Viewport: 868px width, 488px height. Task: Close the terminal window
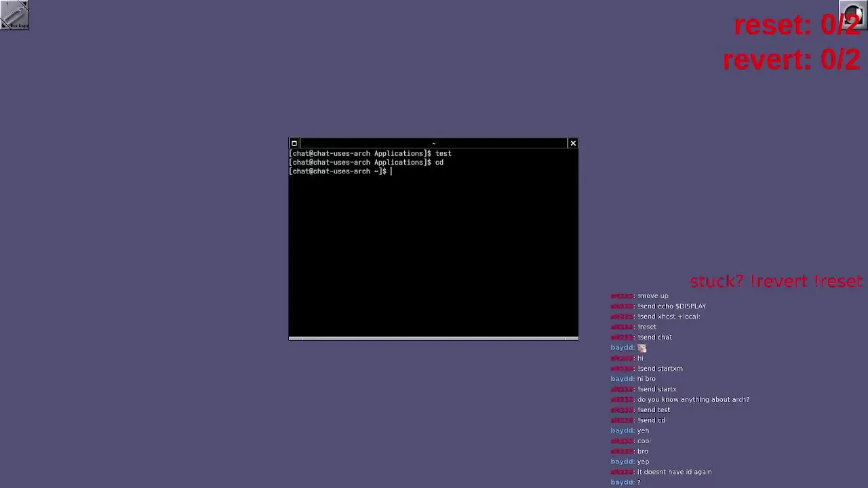click(573, 143)
